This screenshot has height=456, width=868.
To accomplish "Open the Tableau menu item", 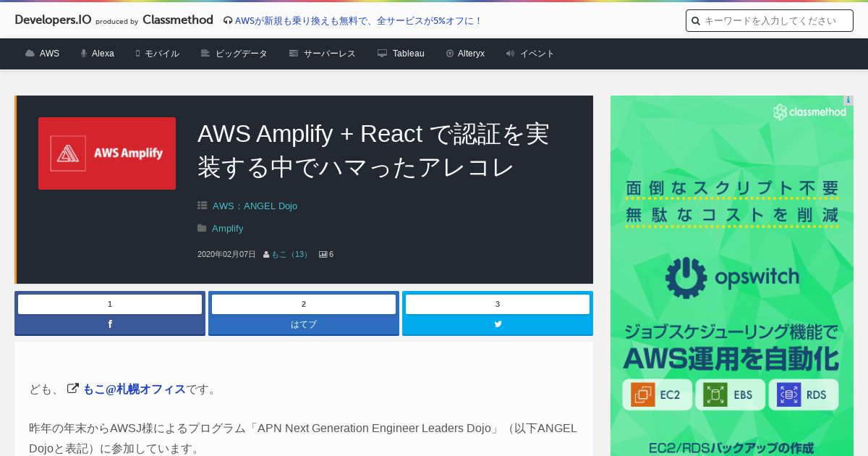I will 409,54.
